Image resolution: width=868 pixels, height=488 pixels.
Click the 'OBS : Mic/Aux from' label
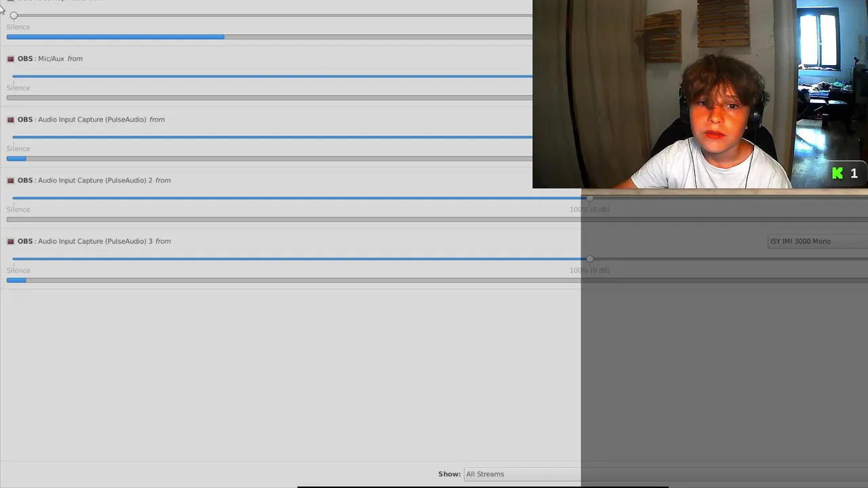[x=50, y=59]
